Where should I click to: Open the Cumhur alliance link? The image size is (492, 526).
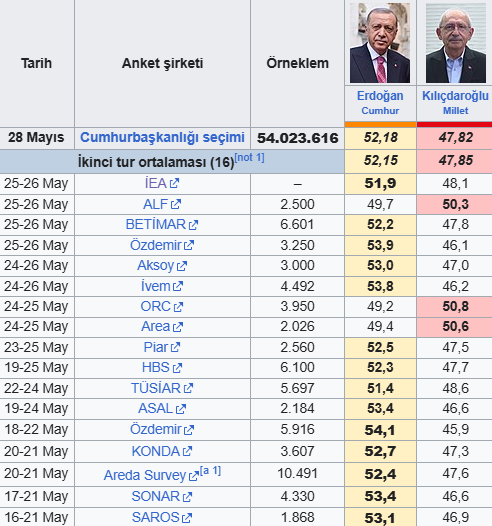click(x=380, y=111)
